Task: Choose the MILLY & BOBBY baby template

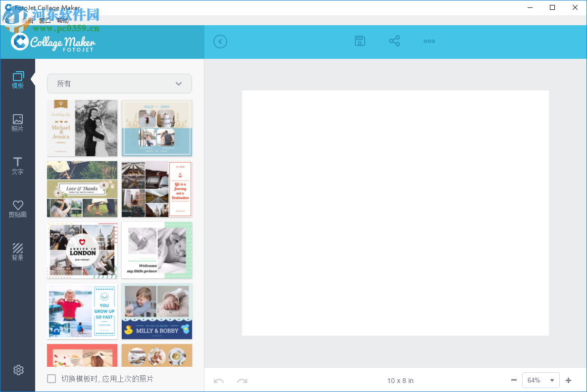Action: coord(156,311)
